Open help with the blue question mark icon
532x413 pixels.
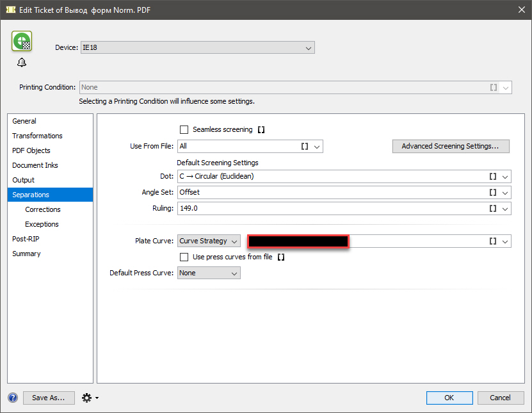pyautogui.click(x=13, y=398)
